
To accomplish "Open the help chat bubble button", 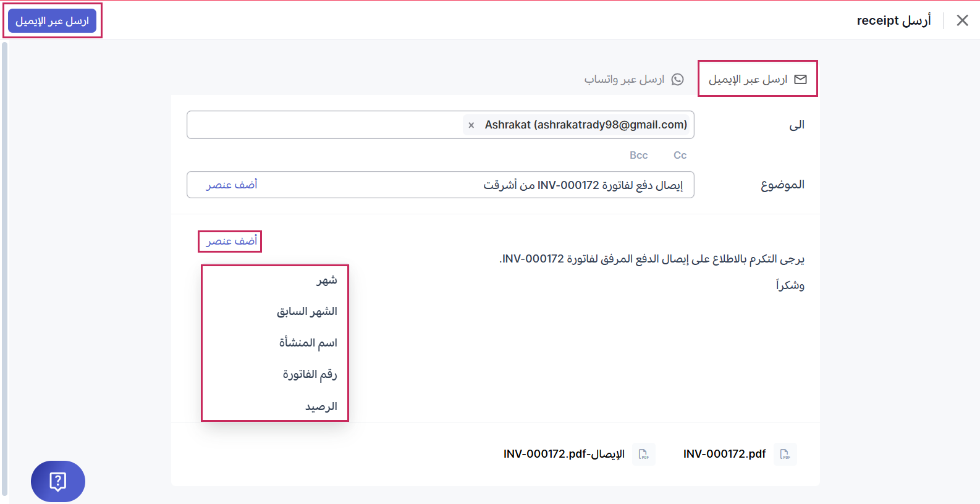I will pos(58,481).
